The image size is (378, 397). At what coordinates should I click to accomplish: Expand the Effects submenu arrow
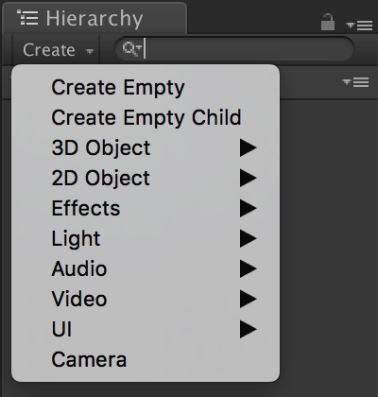(248, 208)
